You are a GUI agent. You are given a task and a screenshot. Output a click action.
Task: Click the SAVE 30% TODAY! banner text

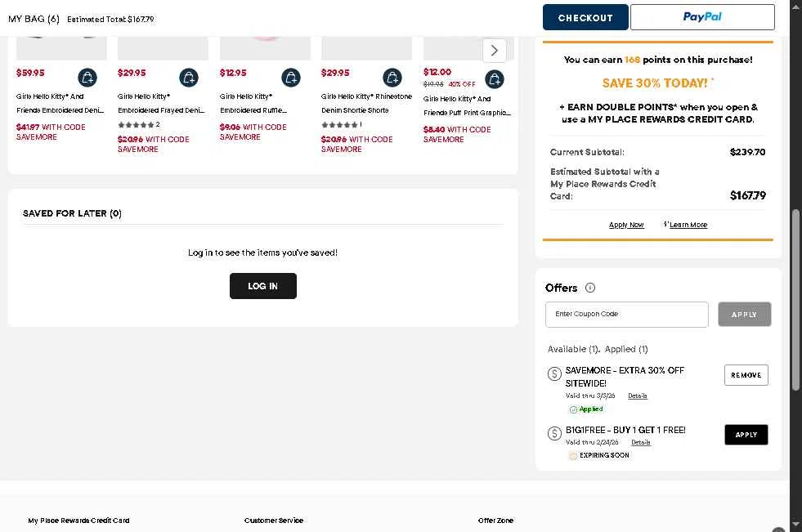click(x=655, y=83)
